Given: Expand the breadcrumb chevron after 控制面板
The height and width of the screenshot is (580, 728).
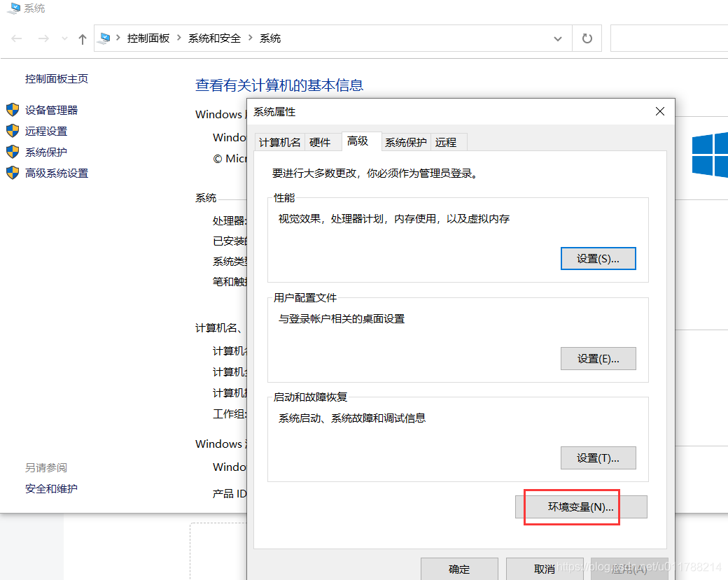Looking at the screenshot, I should pos(178,38).
